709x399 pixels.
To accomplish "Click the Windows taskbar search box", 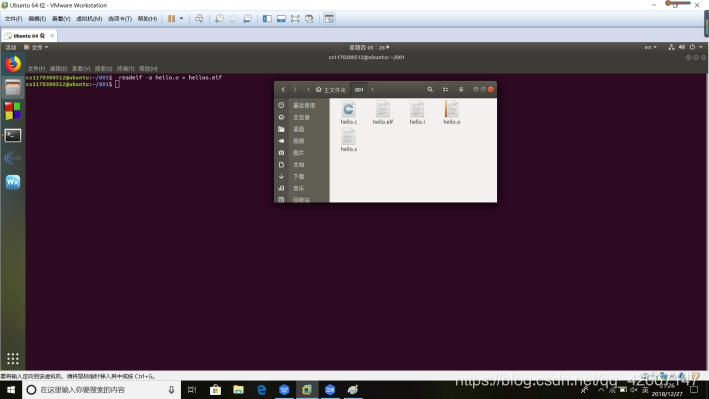I will click(x=100, y=390).
